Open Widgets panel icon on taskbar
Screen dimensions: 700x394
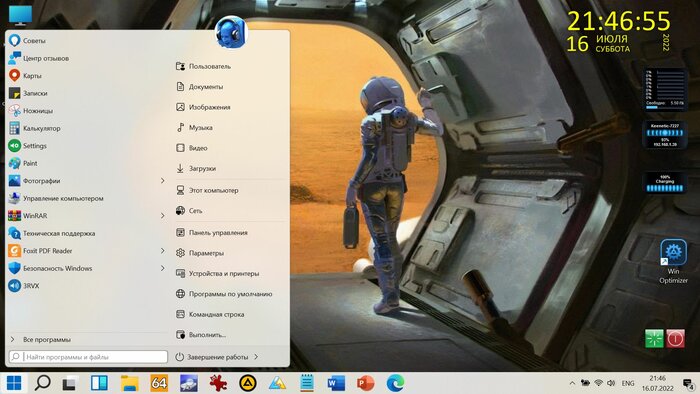(x=99, y=383)
